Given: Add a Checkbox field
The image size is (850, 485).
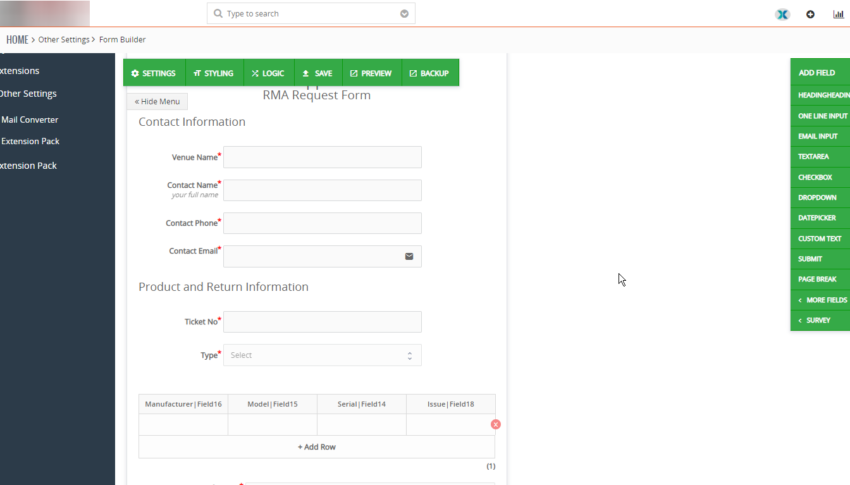Looking at the screenshot, I should [820, 177].
